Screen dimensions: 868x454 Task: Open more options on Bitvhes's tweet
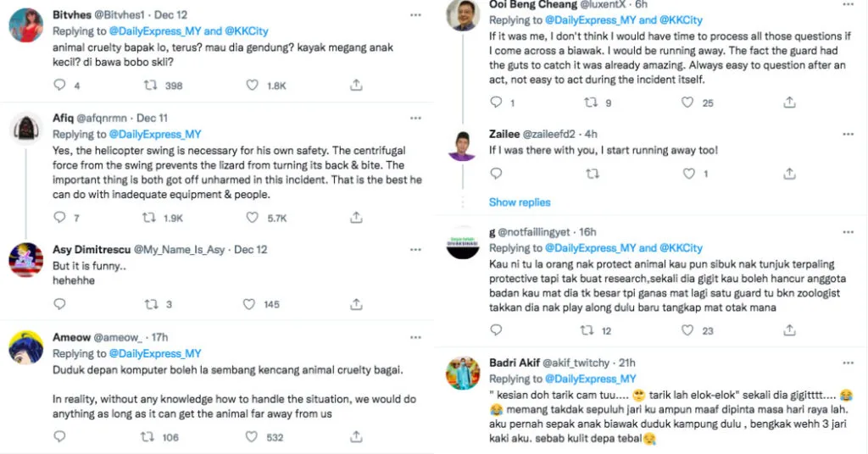[415, 14]
